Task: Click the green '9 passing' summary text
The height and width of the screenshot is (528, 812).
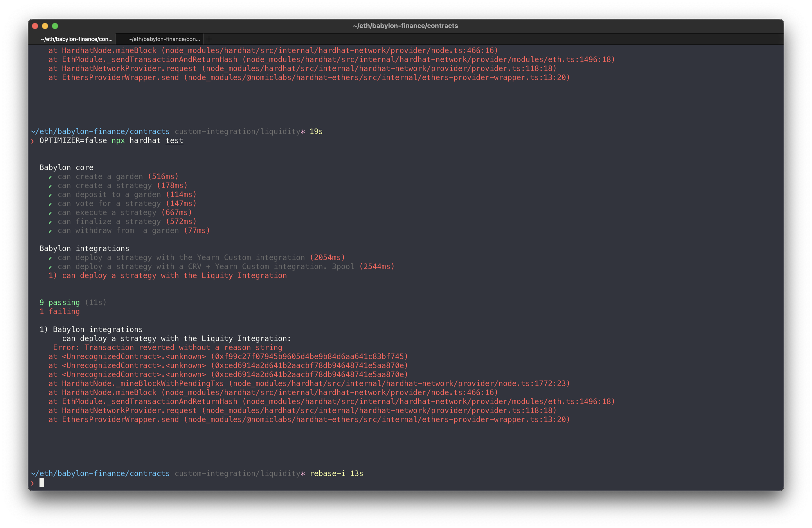Action: pos(59,302)
